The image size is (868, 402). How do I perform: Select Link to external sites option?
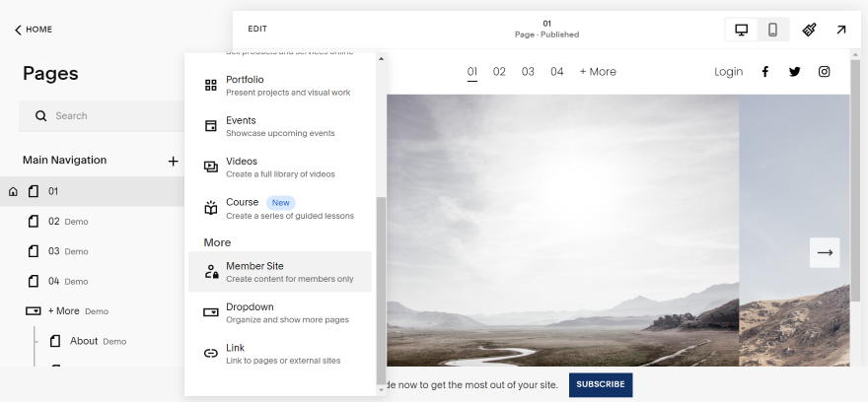pyautogui.click(x=279, y=354)
